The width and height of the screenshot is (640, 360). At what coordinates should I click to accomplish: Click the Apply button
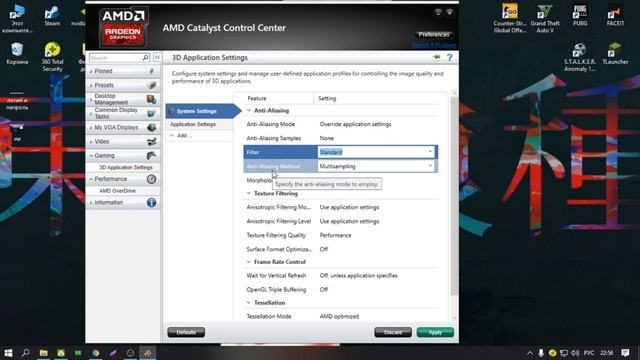(435, 332)
